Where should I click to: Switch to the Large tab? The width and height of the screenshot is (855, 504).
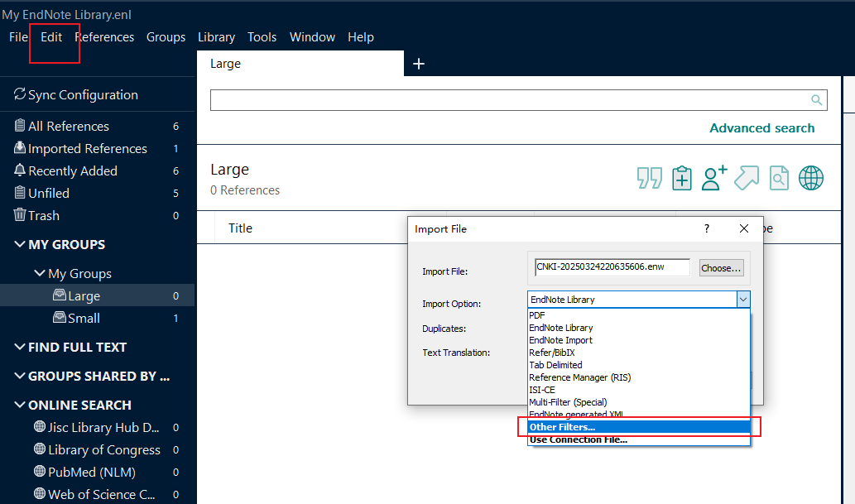click(300, 64)
